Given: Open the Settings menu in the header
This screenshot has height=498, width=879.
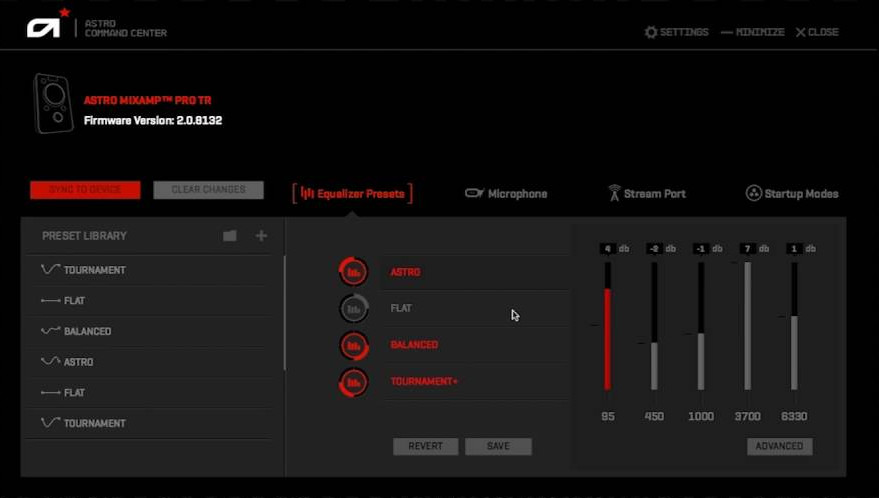Looking at the screenshot, I should point(677,32).
